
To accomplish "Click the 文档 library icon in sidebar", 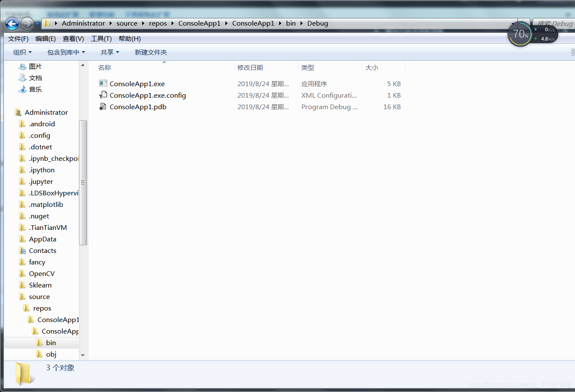I will coord(23,78).
